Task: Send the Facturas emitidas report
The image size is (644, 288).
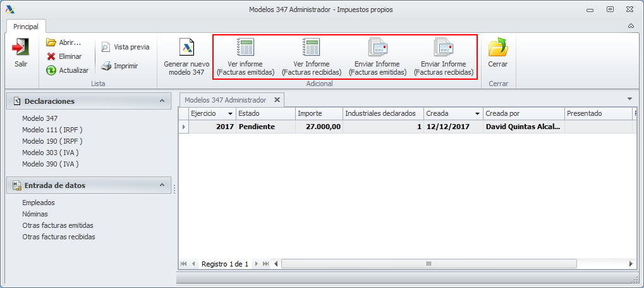Action: [x=377, y=57]
